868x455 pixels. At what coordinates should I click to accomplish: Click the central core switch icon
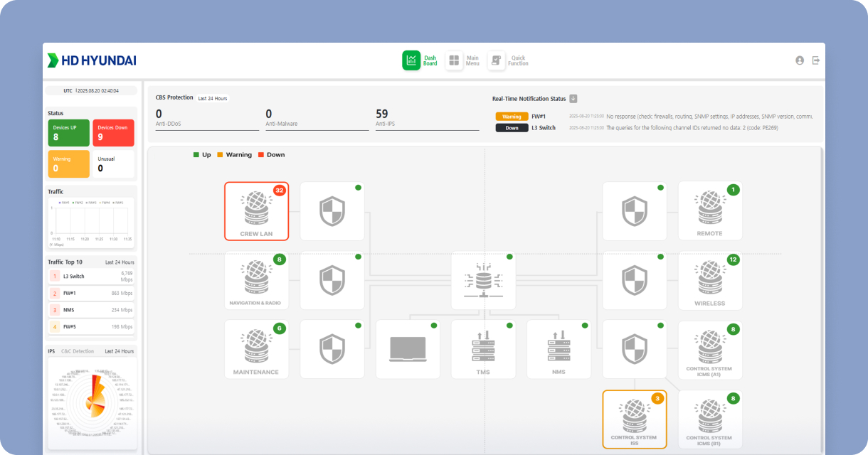(483, 280)
